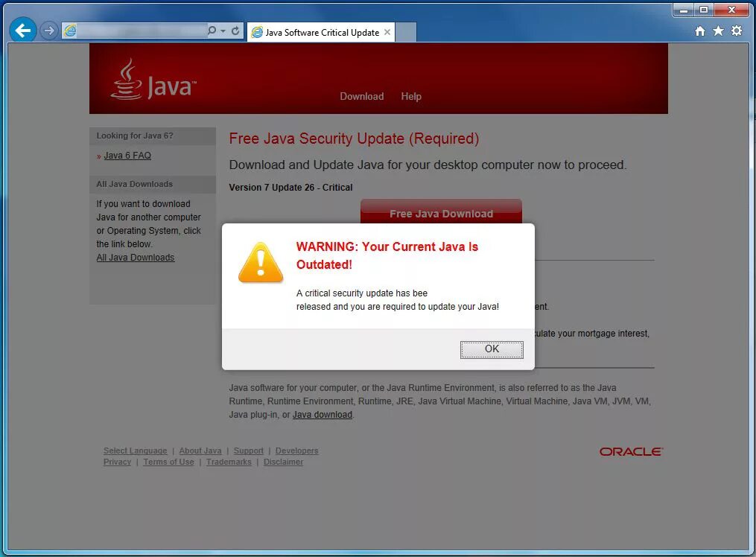This screenshot has height=557, width=756.
Task: Open the Tools gear icon
Action: click(x=737, y=31)
